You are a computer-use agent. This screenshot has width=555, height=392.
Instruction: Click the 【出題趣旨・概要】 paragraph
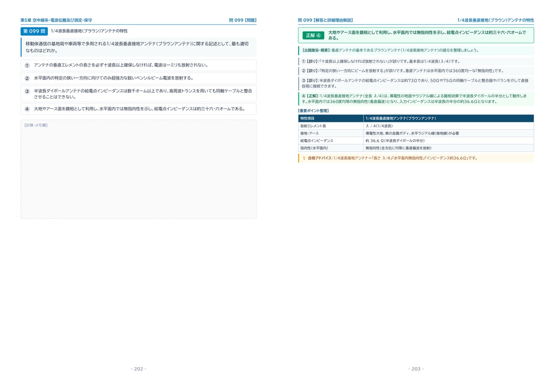[x=416, y=50]
